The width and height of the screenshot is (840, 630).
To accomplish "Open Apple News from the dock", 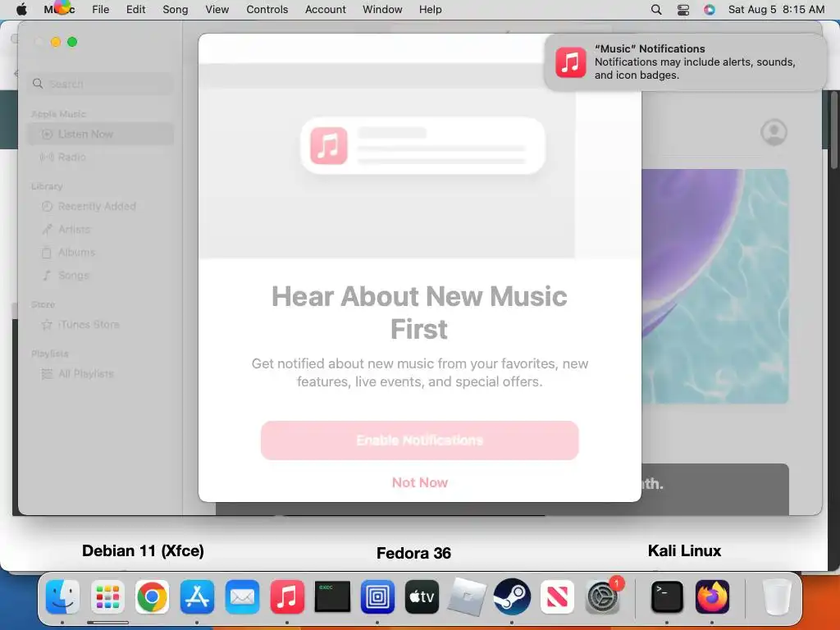I will (x=557, y=596).
